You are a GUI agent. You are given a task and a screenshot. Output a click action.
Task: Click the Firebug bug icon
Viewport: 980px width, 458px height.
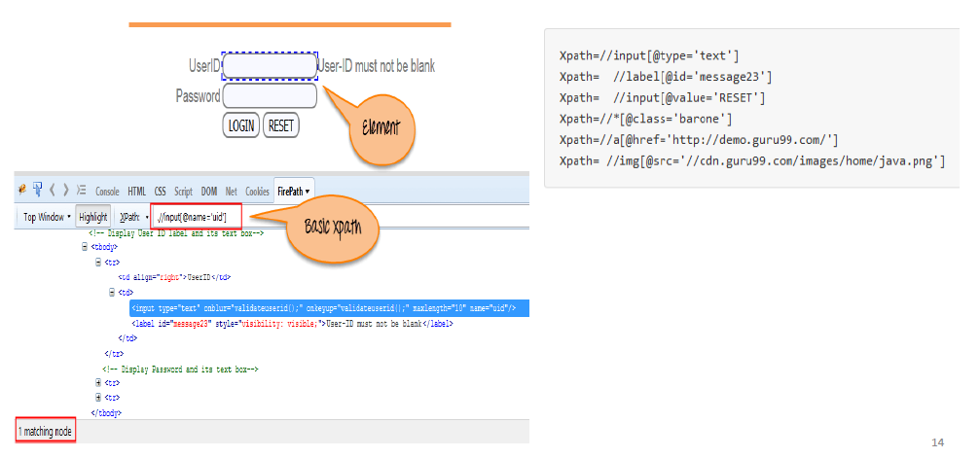click(x=21, y=191)
